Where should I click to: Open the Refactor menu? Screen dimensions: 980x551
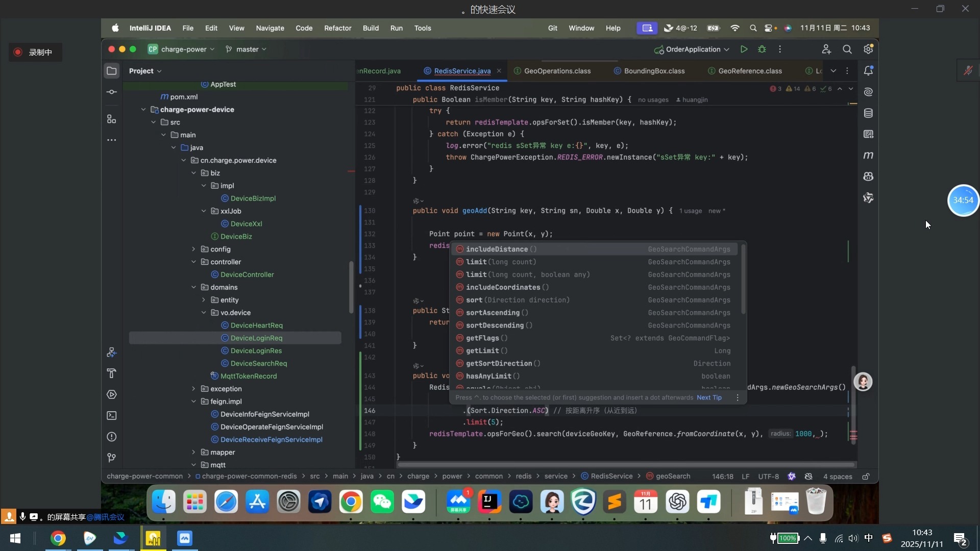pos(337,28)
